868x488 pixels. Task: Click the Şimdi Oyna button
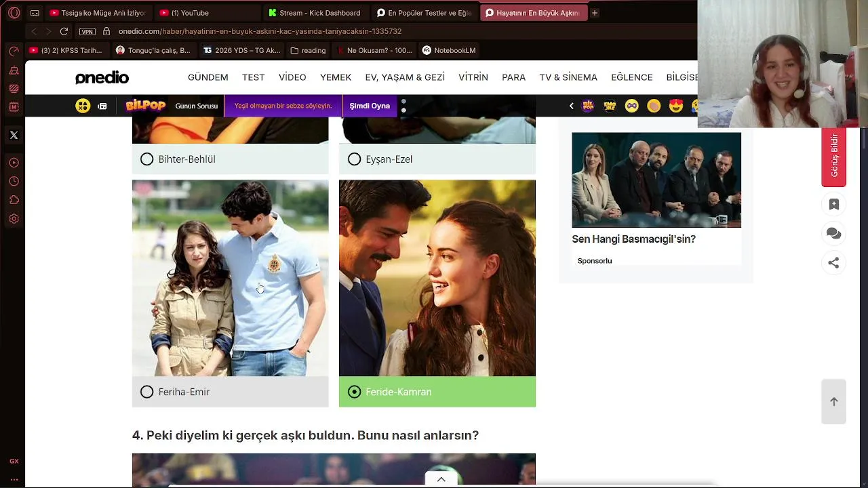tap(370, 106)
